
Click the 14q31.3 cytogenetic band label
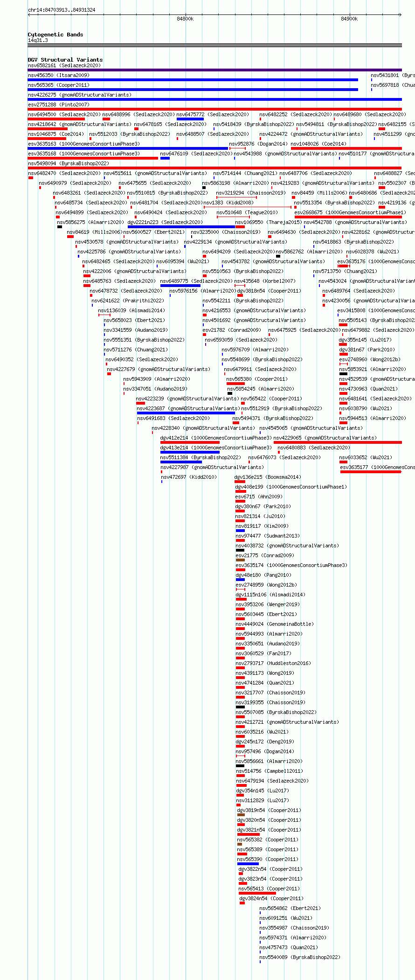click(38, 40)
